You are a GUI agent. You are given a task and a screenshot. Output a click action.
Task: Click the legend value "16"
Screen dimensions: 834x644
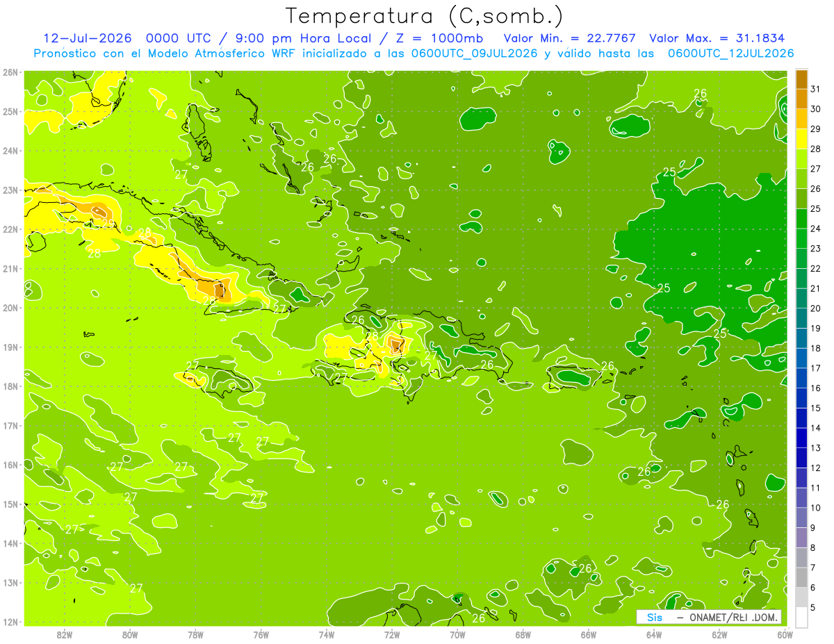(816, 388)
